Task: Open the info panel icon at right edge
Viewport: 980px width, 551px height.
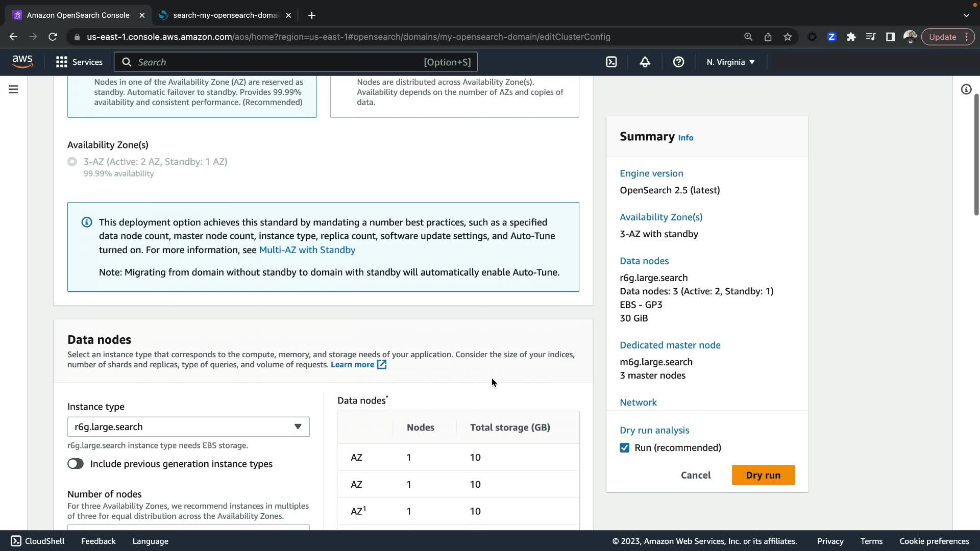Action: (x=966, y=89)
